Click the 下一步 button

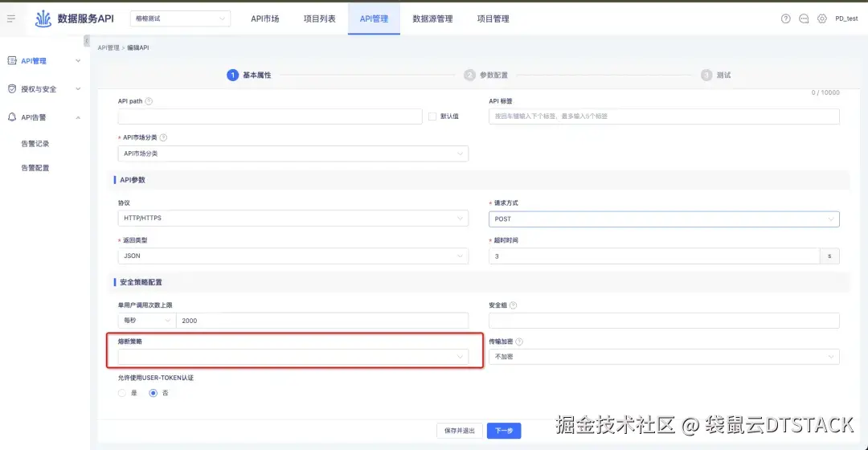click(504, 431)
